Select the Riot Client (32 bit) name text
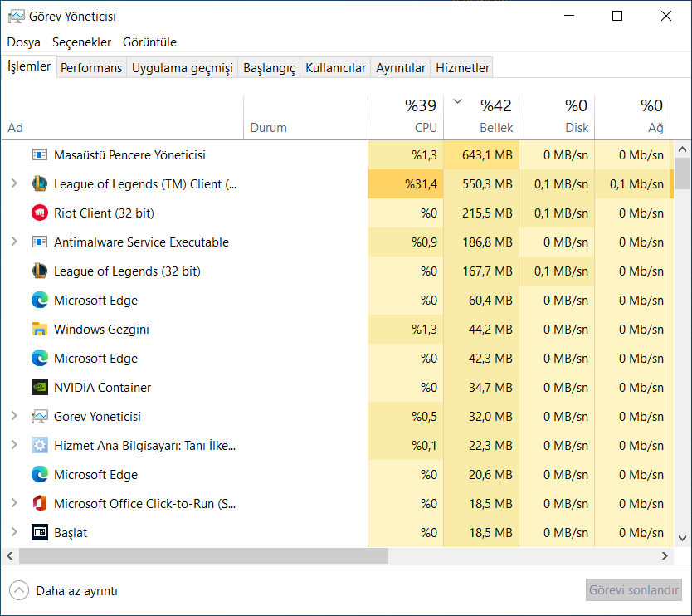This screenshot has width=692, height=616. 105,213
